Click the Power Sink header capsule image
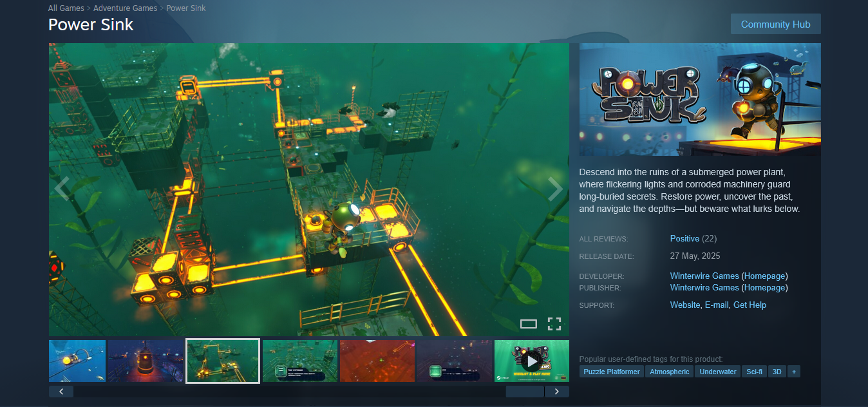This screenshot has height=407, width=868. (x=700, y=99)
